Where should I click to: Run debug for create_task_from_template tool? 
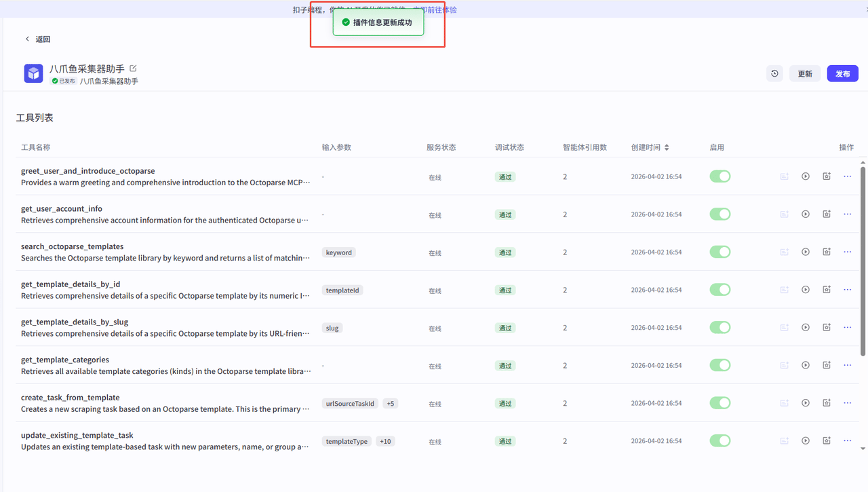tap(806, 403)
